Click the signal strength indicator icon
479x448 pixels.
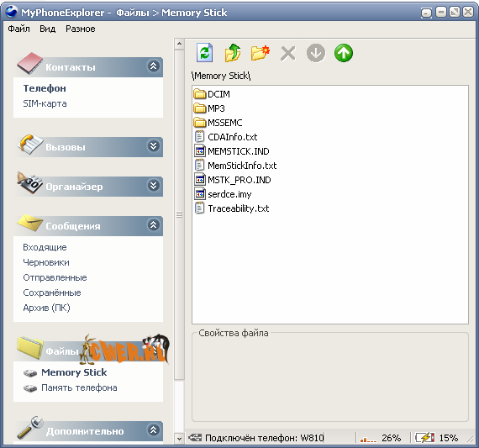click(x=368, y=439)
